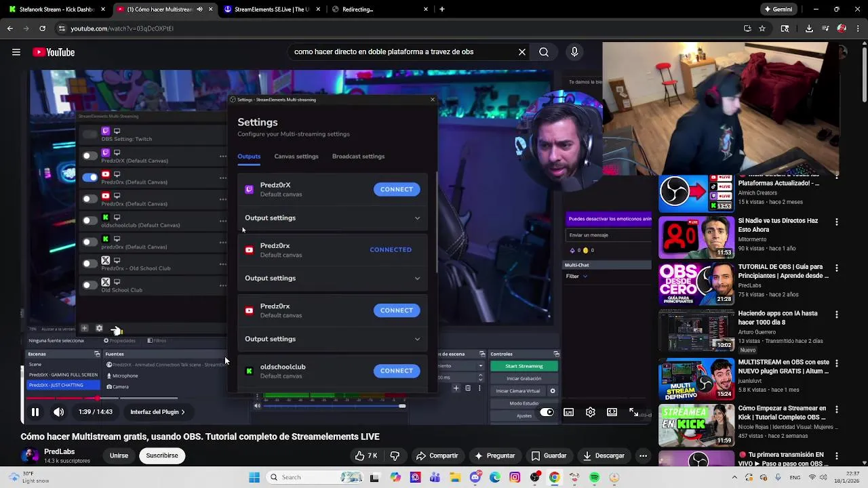This screenshot has height=488, width=868.
Task: Click the browser address bar URL
Action: coord(122,28)
